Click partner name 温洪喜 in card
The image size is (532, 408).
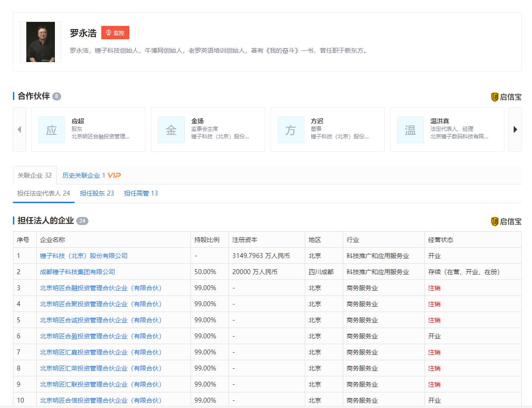(x=440, y=121)
